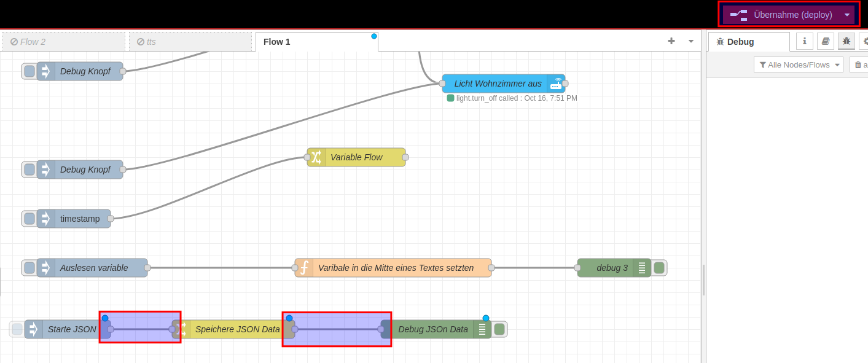The width and height of the screenshot is (868, 363).
Task: Select the debug bug sidebar icon
Action: pos(846,41)
